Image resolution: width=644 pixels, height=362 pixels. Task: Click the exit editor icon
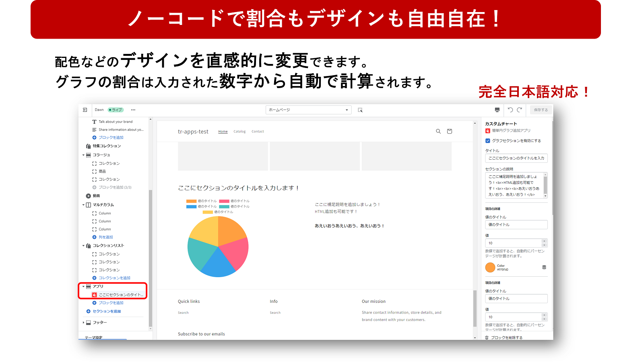click(x=85, y=110)
